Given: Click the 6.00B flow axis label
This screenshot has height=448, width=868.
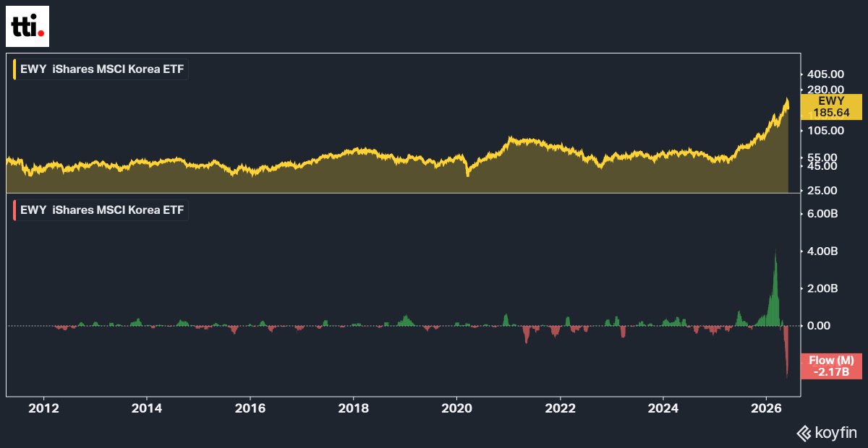Looking at the screenshot, I should 823,214.
